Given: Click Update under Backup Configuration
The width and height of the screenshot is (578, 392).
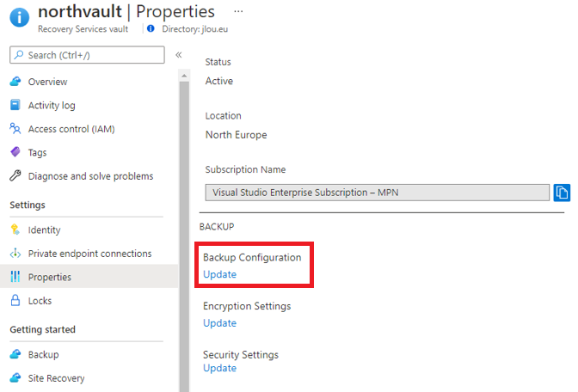Looking at the screenshot, I should tap(219, 274).
